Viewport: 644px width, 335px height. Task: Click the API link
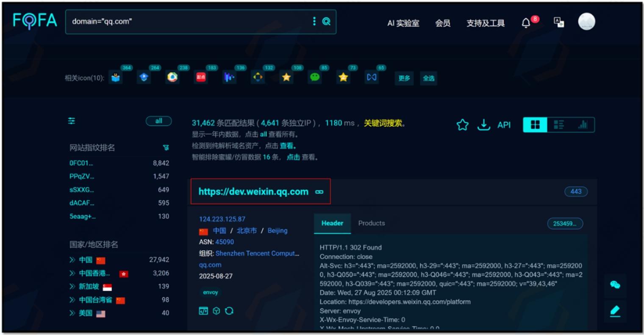504,125
